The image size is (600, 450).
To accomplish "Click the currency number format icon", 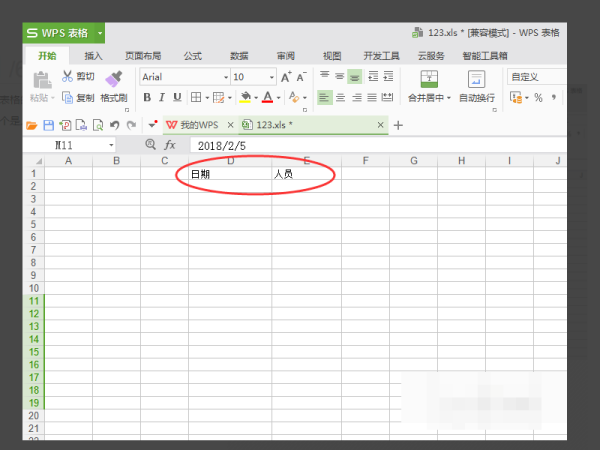I will point(516,97).
